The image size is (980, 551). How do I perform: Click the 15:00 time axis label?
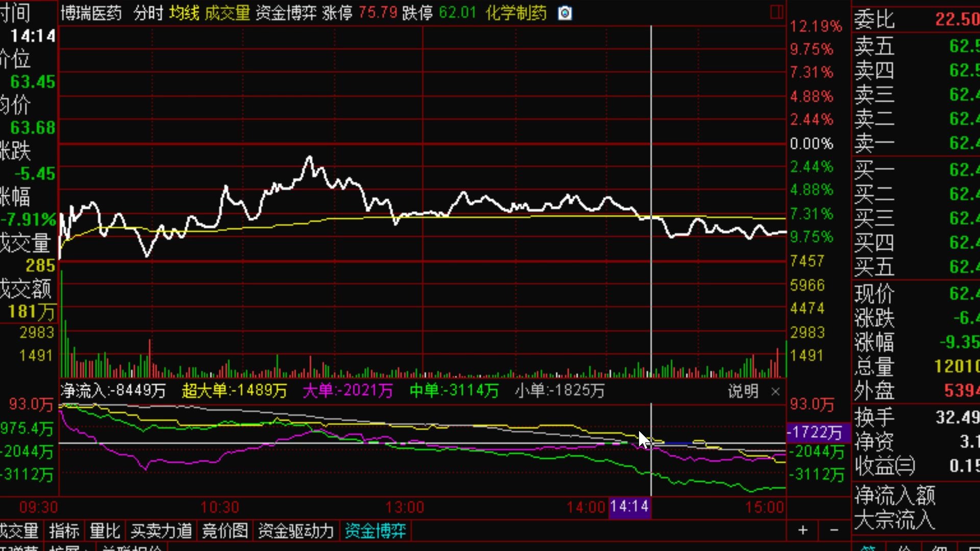coord(764,508)
